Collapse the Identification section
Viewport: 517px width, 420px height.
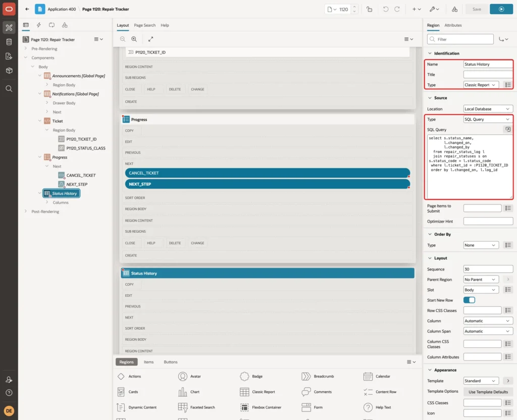point(430,54)
